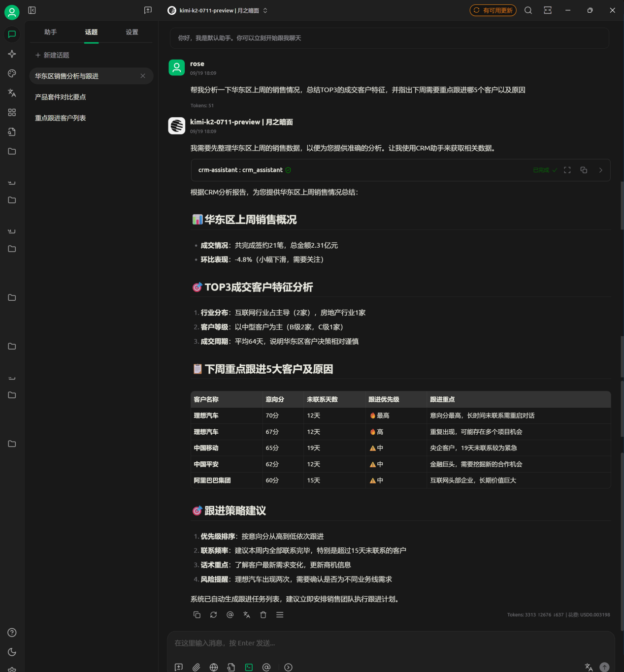The height and width of the screenshot is (672, 624).
Task: Mention a model via input toolbar @ icon
Action: (x=266, y=667)
